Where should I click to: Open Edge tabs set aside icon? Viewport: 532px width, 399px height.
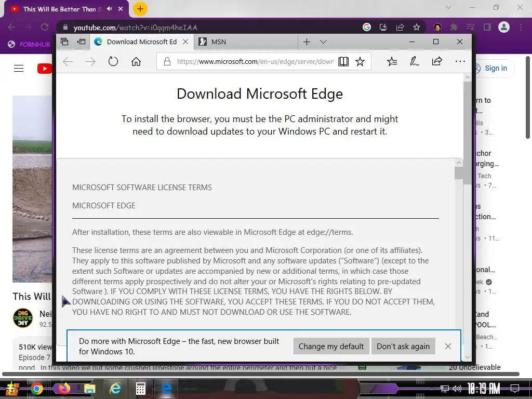tap(64, 42)
